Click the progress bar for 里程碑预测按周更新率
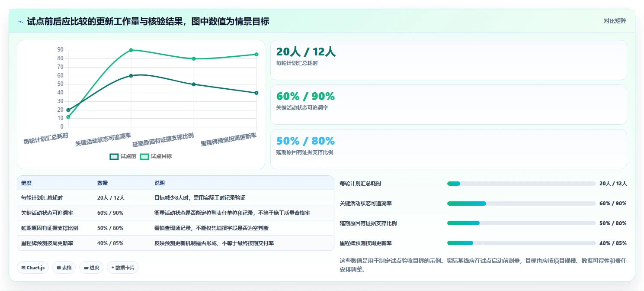The image size is (644, 291). 522,243
